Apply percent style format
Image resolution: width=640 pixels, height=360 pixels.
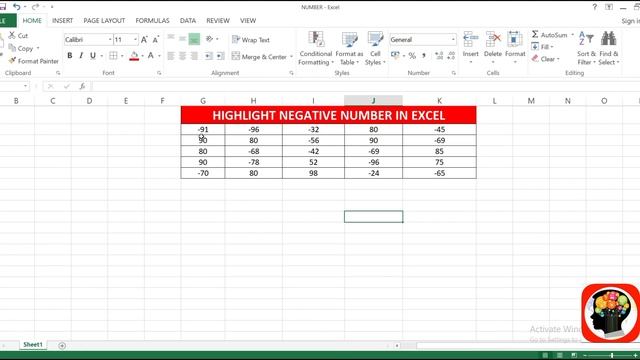click(x=412, y=56)
